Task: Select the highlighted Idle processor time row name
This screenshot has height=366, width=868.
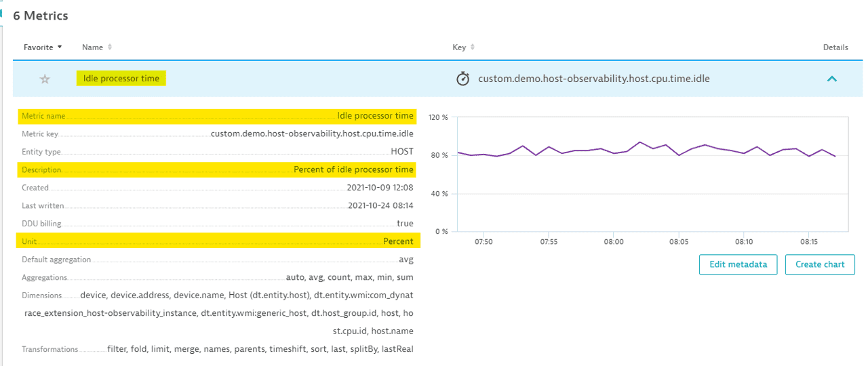Action: (121, 79)
